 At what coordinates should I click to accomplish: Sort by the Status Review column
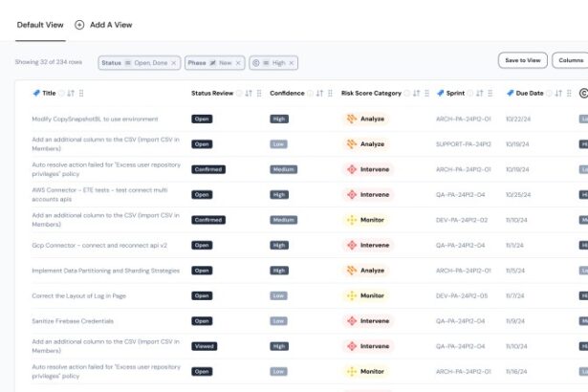click(x=249, y=94)
